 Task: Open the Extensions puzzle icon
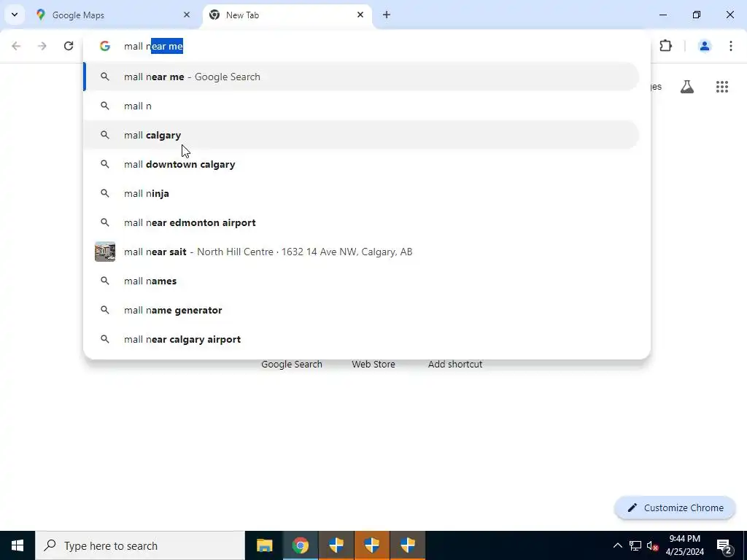(665, 46)
